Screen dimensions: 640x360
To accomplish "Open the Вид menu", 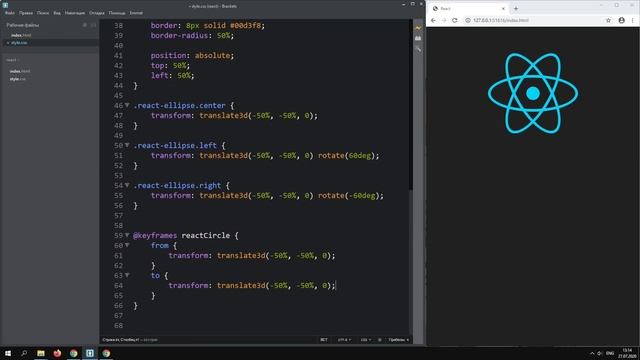I will coord(57,13).
